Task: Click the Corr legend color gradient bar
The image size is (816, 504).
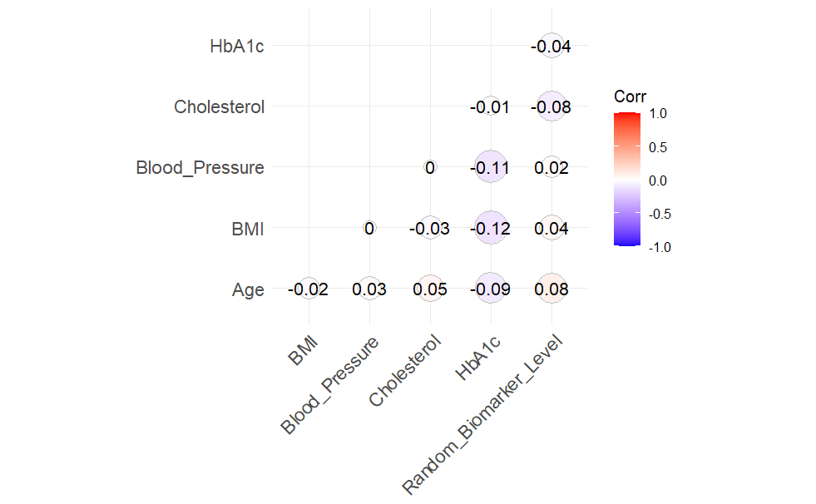Action: pos(628,180)
